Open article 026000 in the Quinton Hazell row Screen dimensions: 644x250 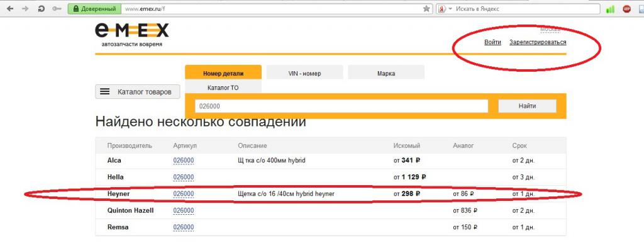coord(184,210)
